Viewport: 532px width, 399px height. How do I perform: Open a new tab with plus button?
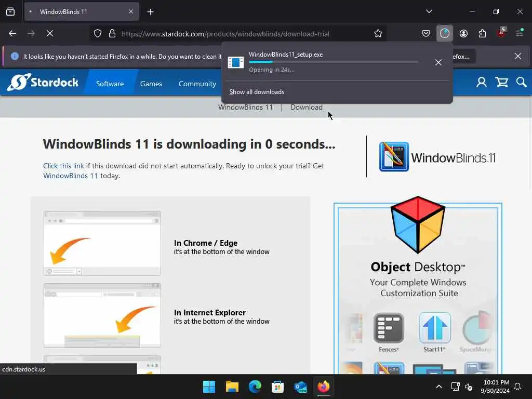pos(150,12)
